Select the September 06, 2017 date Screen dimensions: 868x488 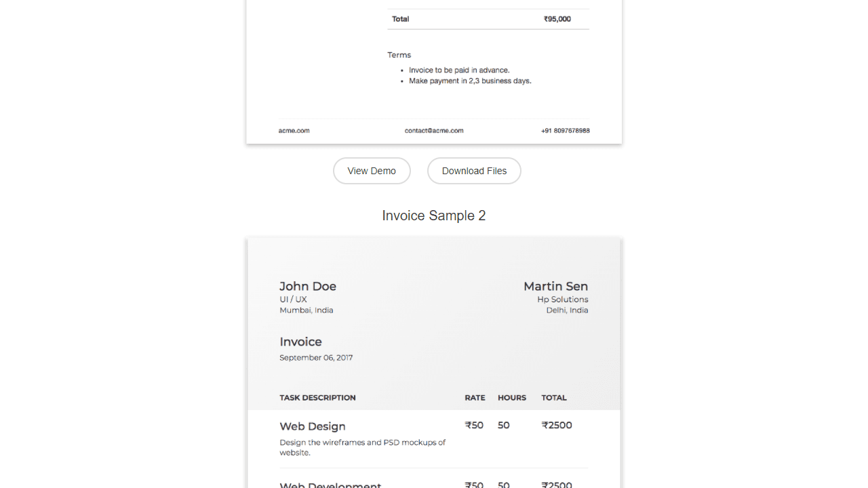[x=316, y=357]
